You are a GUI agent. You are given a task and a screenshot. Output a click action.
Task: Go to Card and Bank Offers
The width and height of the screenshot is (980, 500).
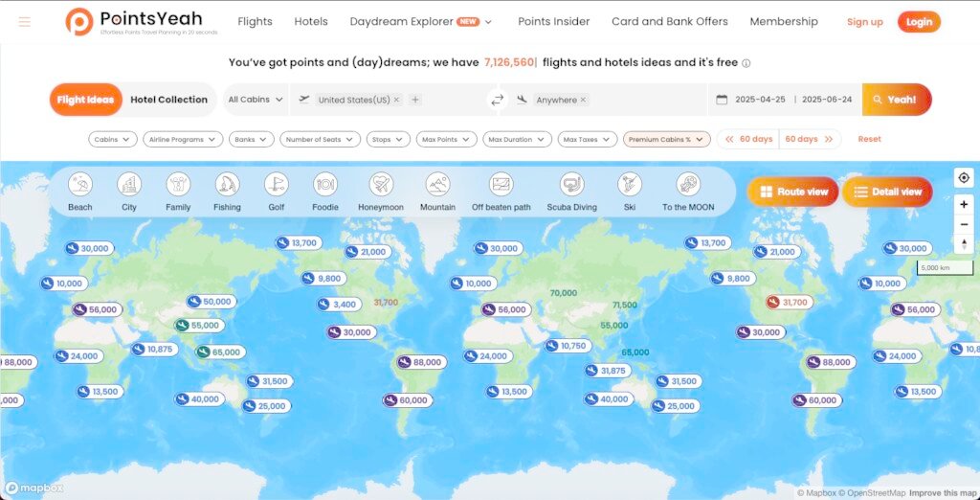click(669, 21)
